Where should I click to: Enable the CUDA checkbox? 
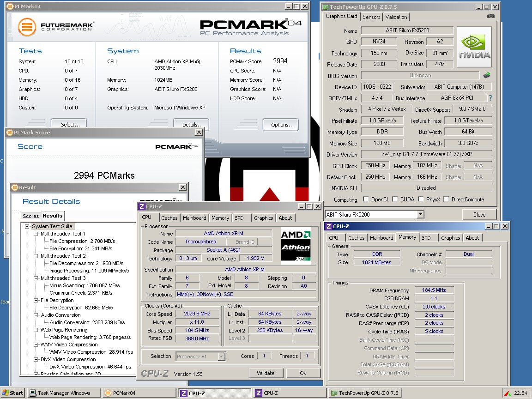(x=395, y=199)
